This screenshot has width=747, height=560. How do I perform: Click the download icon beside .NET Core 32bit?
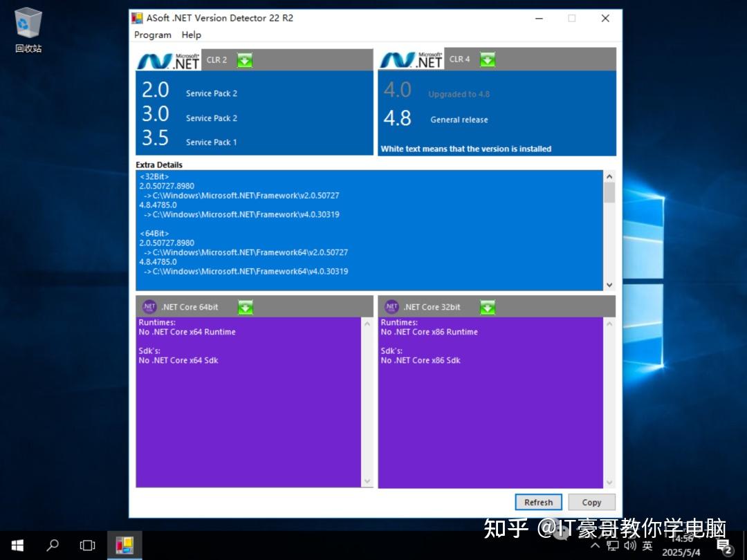pyautogui.click(x=488, y=306)
